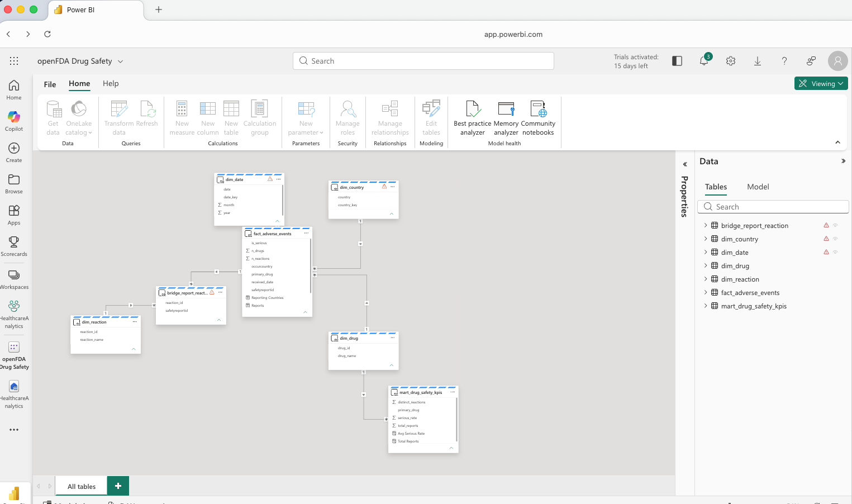
Task: Open Scorecards page
Action: pyautogui.click(x=14, y=246)
